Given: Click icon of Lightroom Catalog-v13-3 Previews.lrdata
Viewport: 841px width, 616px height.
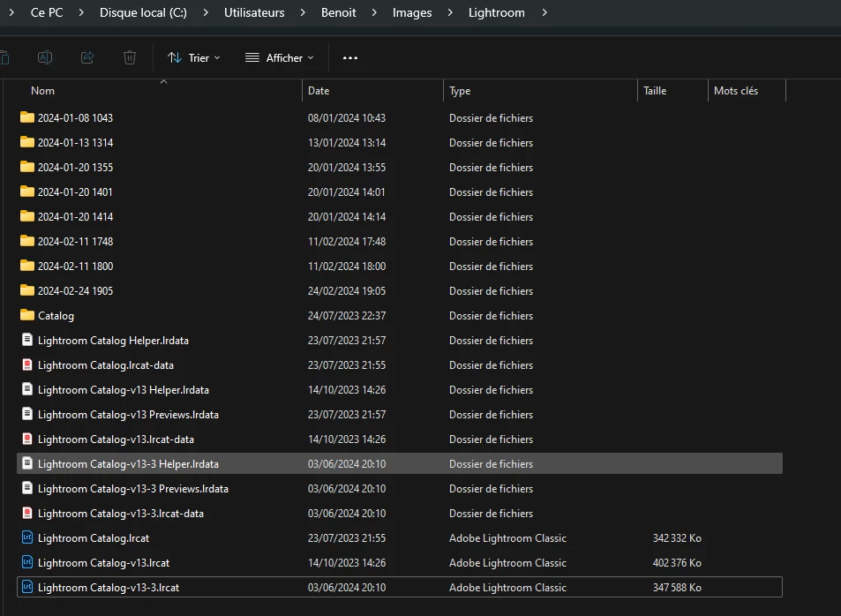Looking at the screenshot, I should click(x=26, y=488).
